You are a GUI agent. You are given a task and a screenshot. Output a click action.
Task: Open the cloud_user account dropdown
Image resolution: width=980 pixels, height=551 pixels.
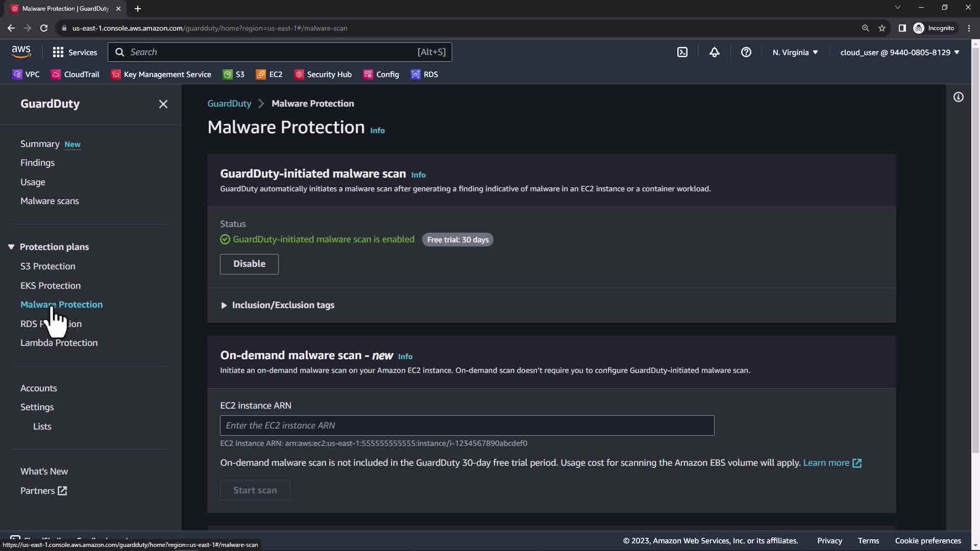point(899,52)
